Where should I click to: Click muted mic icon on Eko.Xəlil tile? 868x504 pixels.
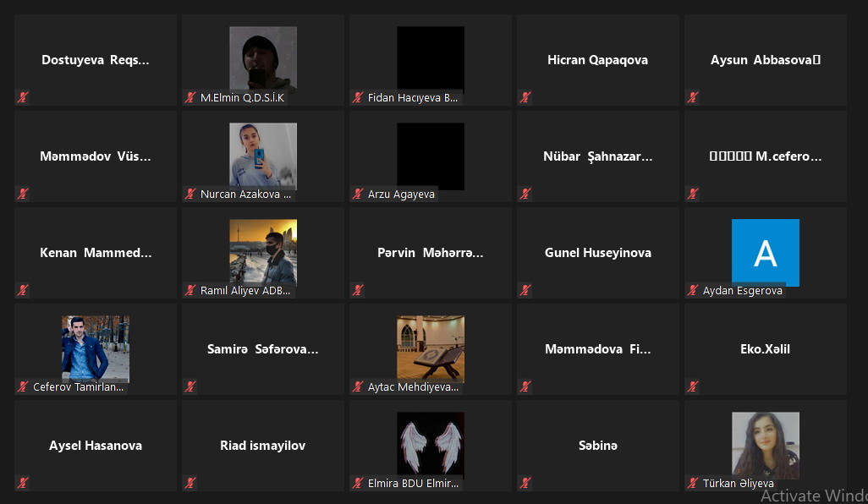[693, 386]
